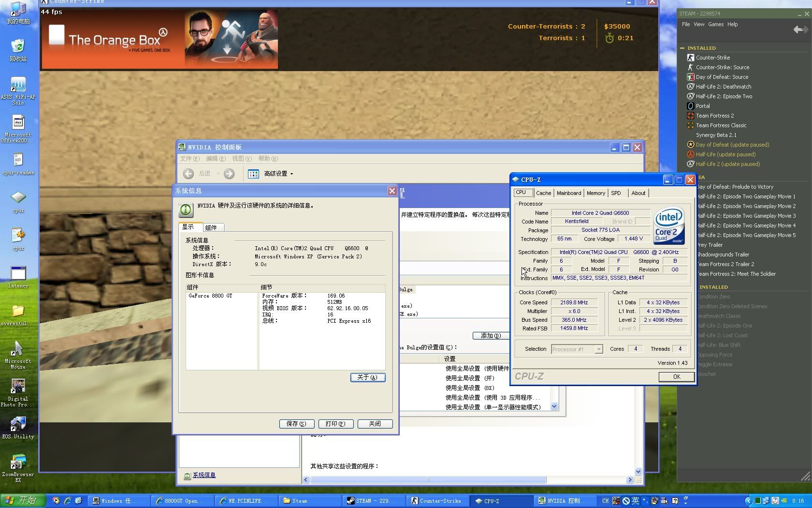
Task: Click the forward arrow in NVIDIA control panel
Action: pos(229,174)
